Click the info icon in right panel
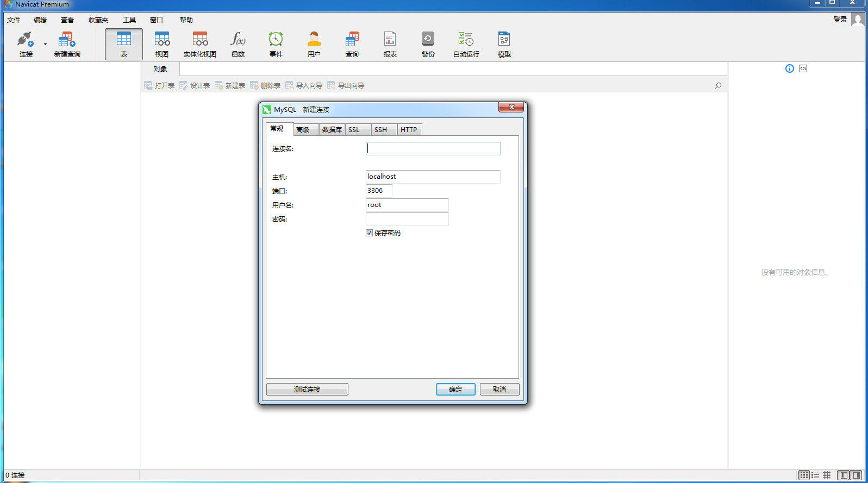This screenshot has width=868, height=483. [x=790, y=68]
